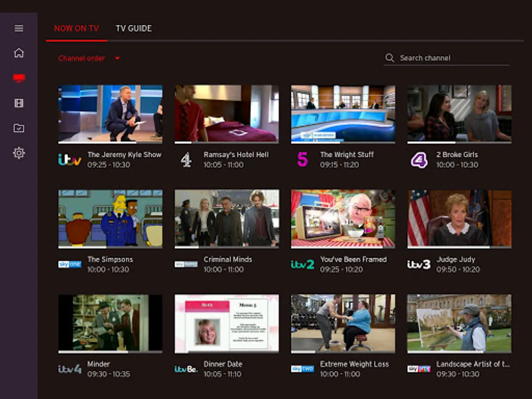Click the Channel 4 logo
Screen dimensions: 532x399
(186, 160)
